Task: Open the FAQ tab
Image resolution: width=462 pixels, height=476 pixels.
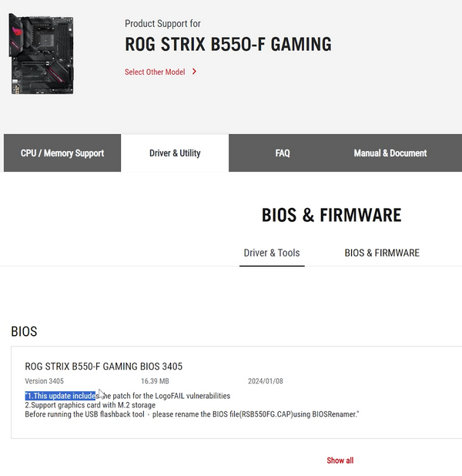Action: click(x=283, y=153)
